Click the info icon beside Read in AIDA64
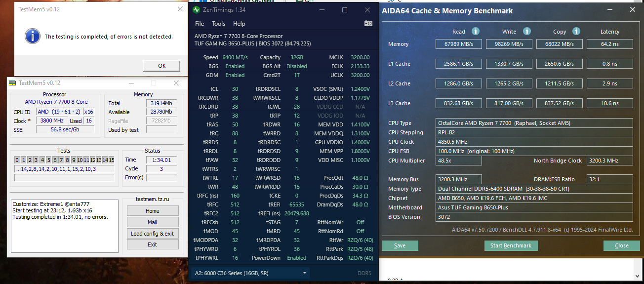644x284 pixels. click(x=476, y=31)
